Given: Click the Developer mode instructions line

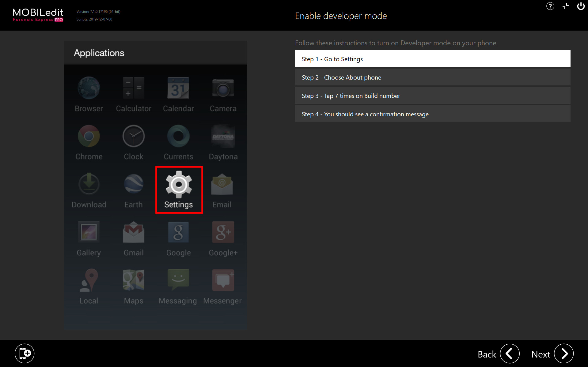Looking at the screenshot, I should (x=396, y=43).
